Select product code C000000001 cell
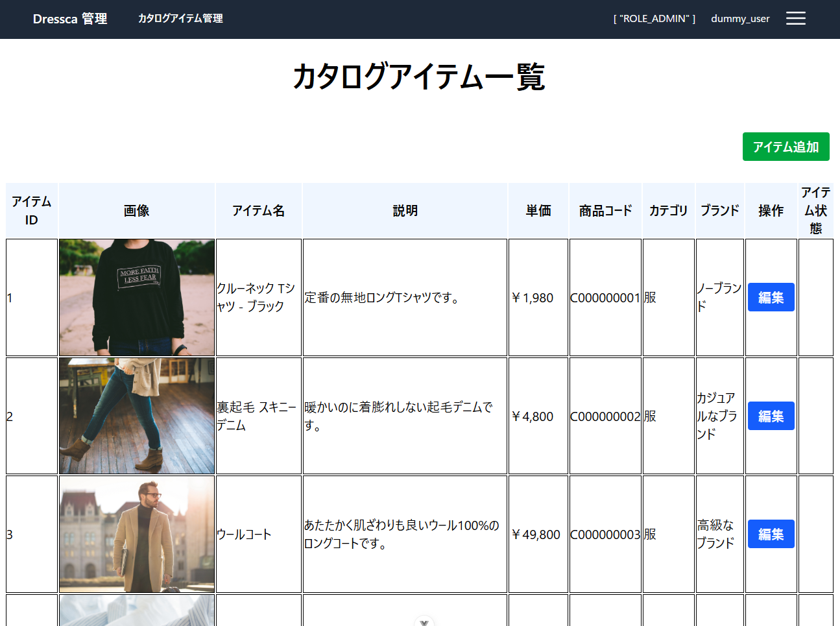Screen dimensions: 840x626 (605, 298)
